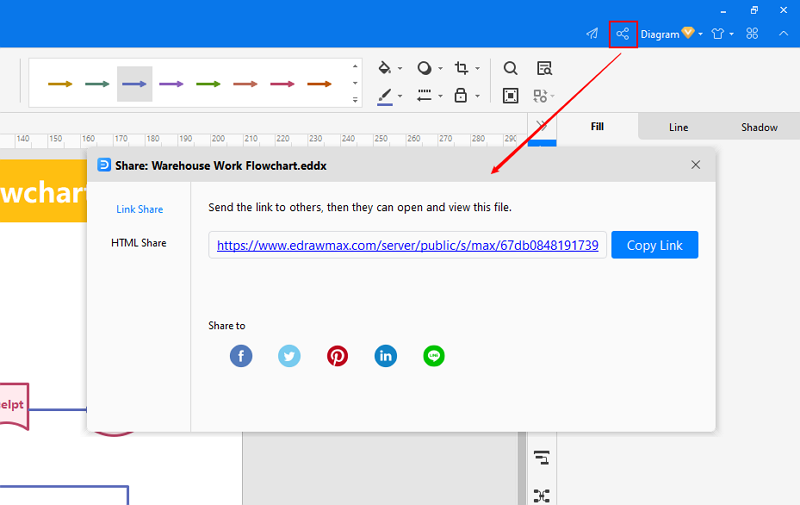The image size is (800, 505).
Task: Click the magnifier search icon
Action: pos(510,68)
